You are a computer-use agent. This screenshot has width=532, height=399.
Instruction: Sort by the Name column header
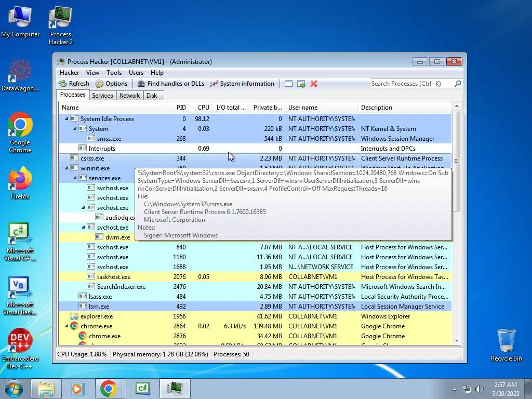click(x=111, y=108)
